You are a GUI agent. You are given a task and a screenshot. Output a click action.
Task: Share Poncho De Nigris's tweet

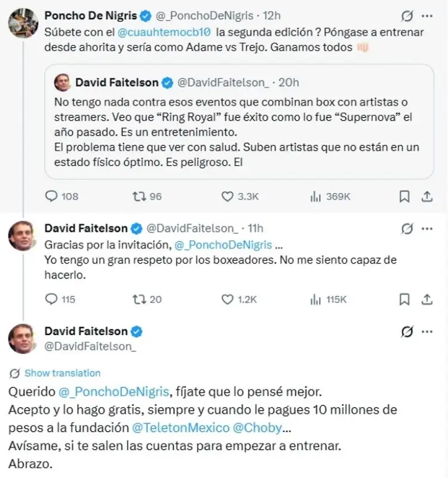426,195
